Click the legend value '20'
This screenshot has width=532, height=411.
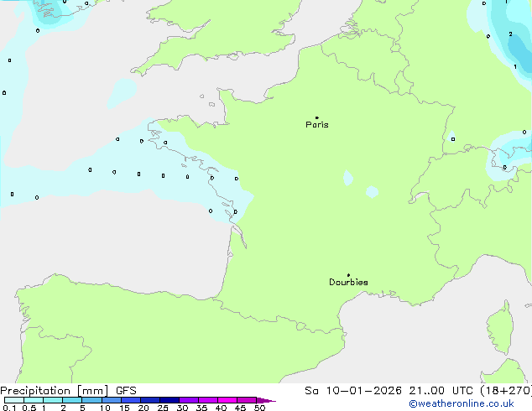click(143, 408)
